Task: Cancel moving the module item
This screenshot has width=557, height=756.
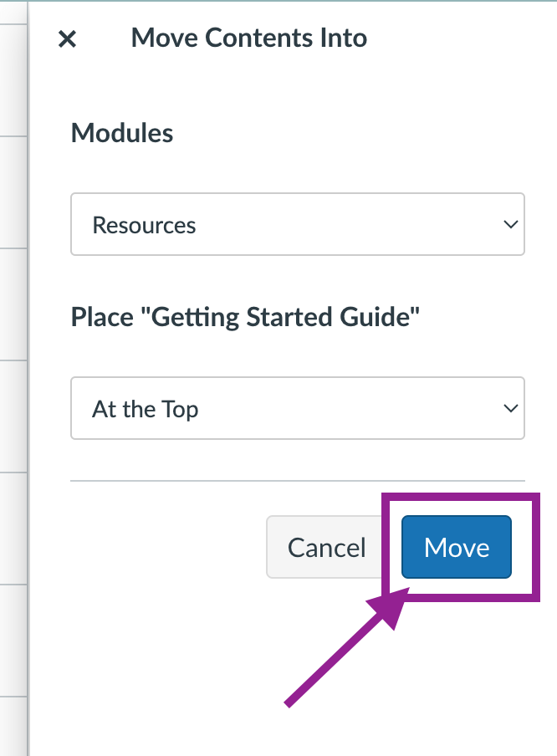Action: pos(326,547)
